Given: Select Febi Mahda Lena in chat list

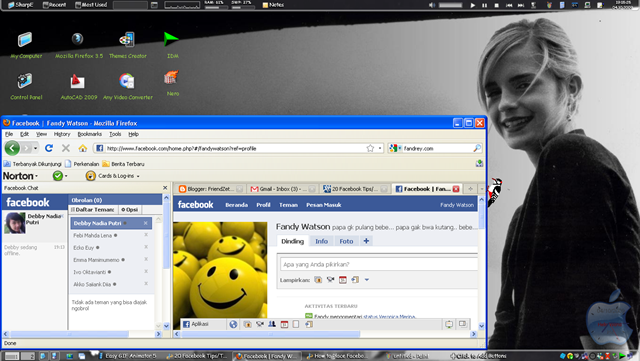Looking at the screenshot, I should coord(111,235).
